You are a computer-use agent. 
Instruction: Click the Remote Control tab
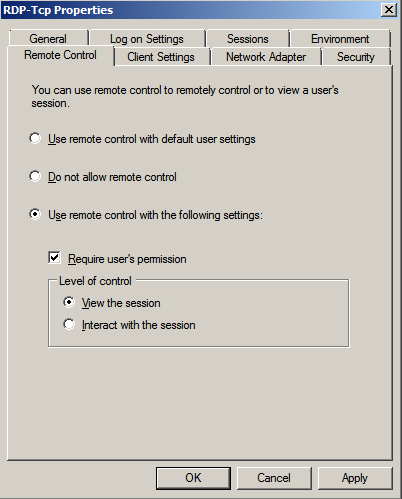point(61,55)
